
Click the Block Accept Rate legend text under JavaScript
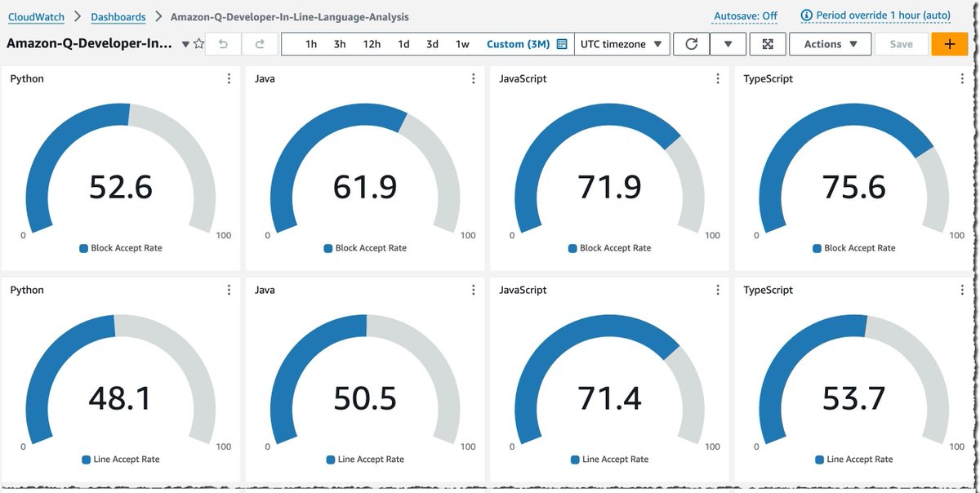tap(616, 248)
